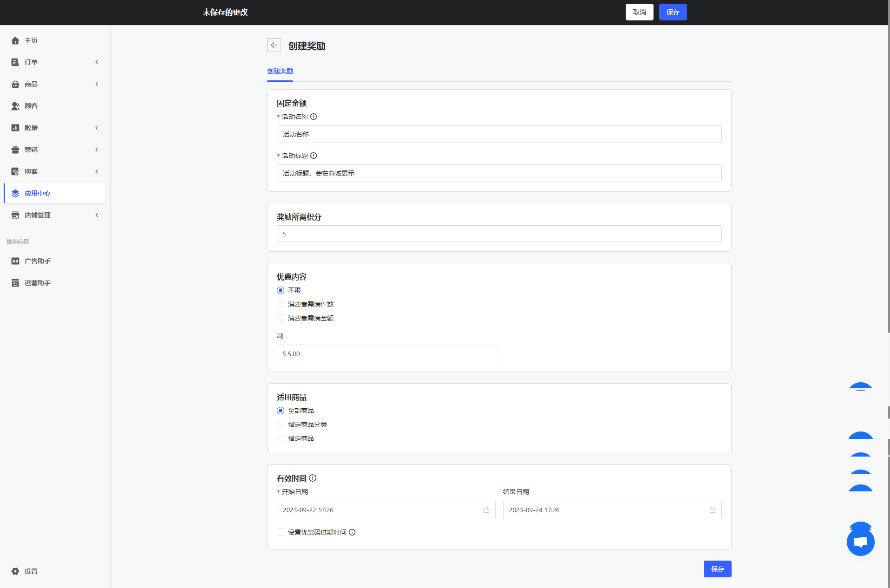Open the 结束日期 date picker field
This screenshot has height=588, width=890.
612,510
